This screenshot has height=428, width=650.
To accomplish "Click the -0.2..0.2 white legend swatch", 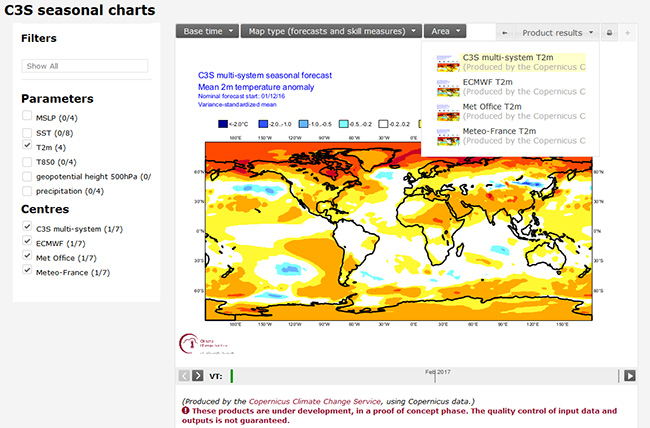I will coord(384,124).
